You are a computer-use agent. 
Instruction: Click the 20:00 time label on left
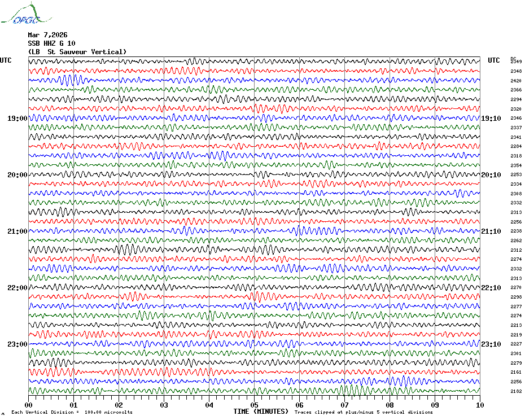17,175
